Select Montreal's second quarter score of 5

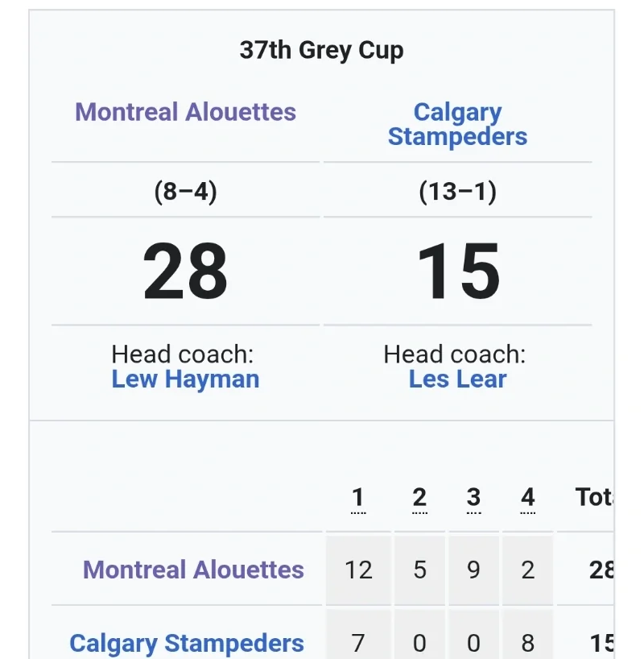coord(419,570)
